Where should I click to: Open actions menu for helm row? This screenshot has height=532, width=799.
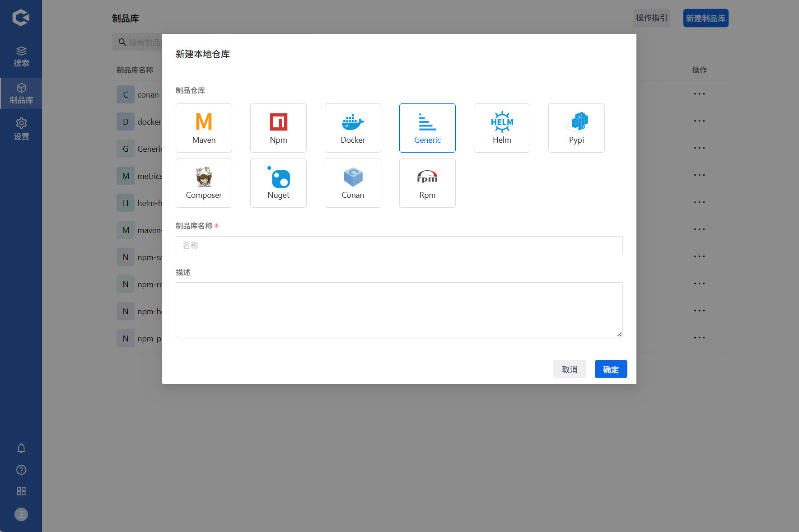point(699,202)
